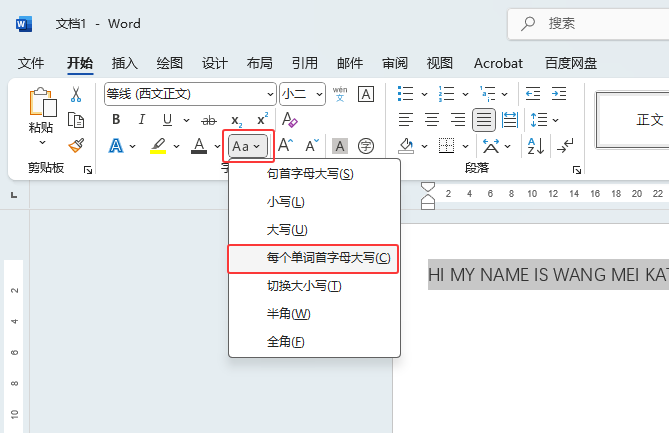The width and height of the screenshot is (669, 433).
Task: Choose 每个单词首字母大写(C) option
Action: click(314, 258)
